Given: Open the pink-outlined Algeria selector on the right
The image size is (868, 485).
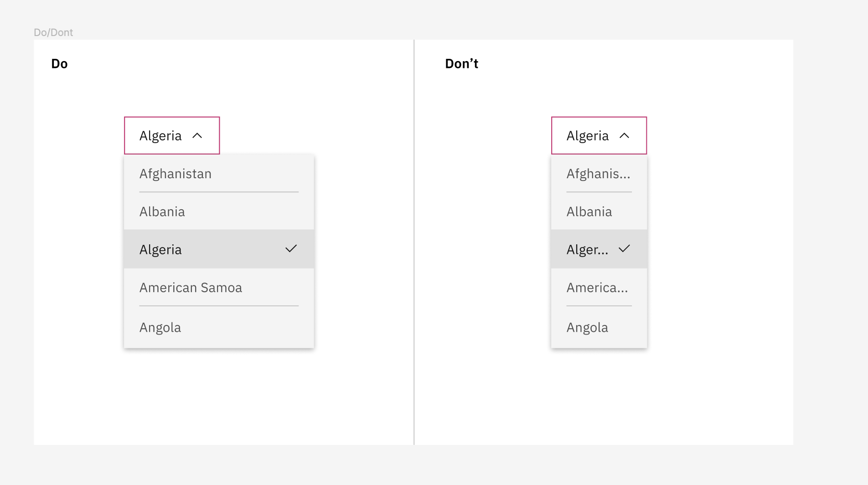Looking at the screenshot, I should click(x=588, y=135).
